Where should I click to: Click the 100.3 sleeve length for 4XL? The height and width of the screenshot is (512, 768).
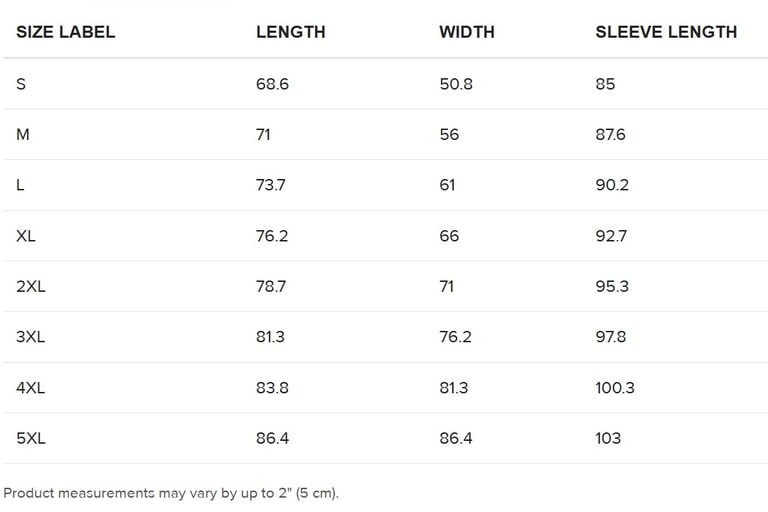pyautogui.click(x=615, y=388)
